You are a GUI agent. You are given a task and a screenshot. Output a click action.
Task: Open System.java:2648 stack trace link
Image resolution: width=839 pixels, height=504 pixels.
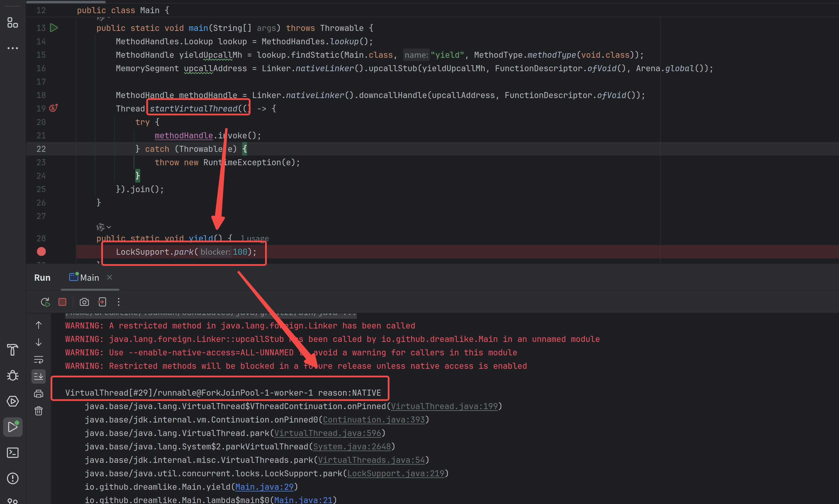[x=352, y=447]
